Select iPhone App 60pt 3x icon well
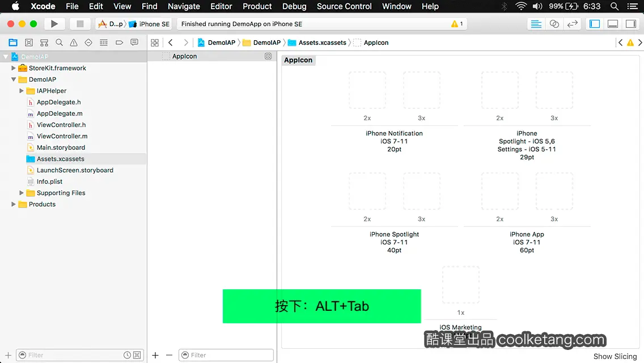This screenshot has height=363, width=644. pos(554,191)
